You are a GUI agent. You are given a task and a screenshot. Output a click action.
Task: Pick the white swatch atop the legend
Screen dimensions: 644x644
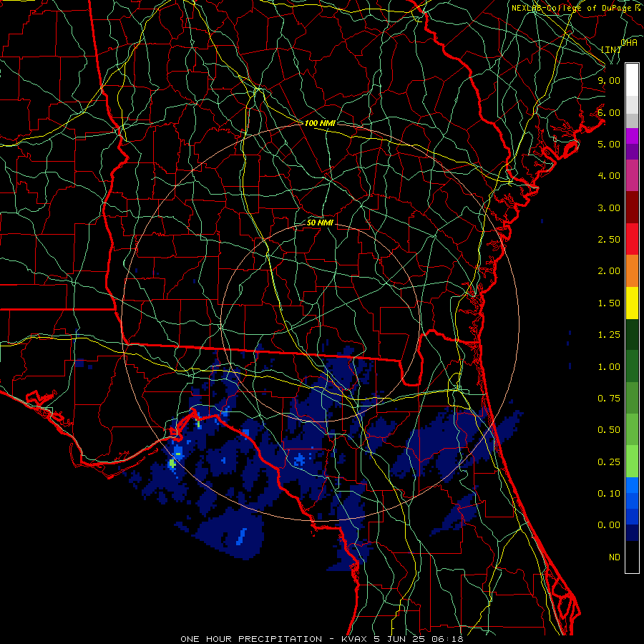click(x=632, y=80)
